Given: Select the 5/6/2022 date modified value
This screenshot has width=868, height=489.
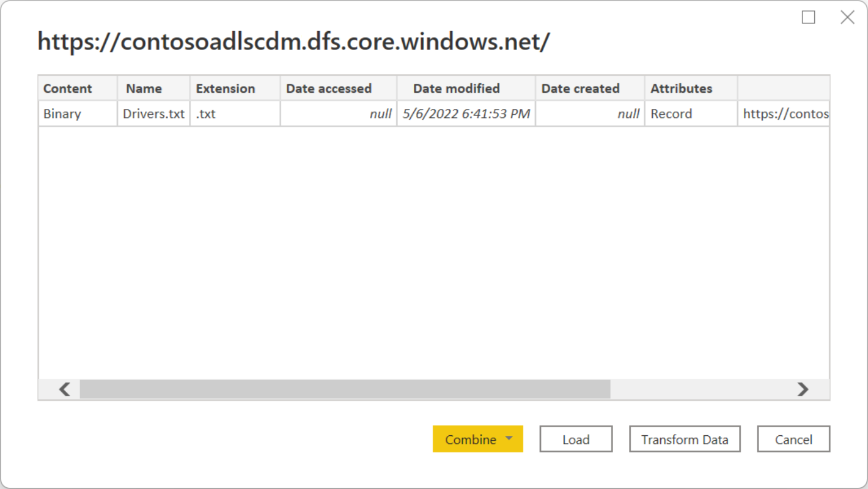Looking at the screenshot, I should tap(467, 114).
